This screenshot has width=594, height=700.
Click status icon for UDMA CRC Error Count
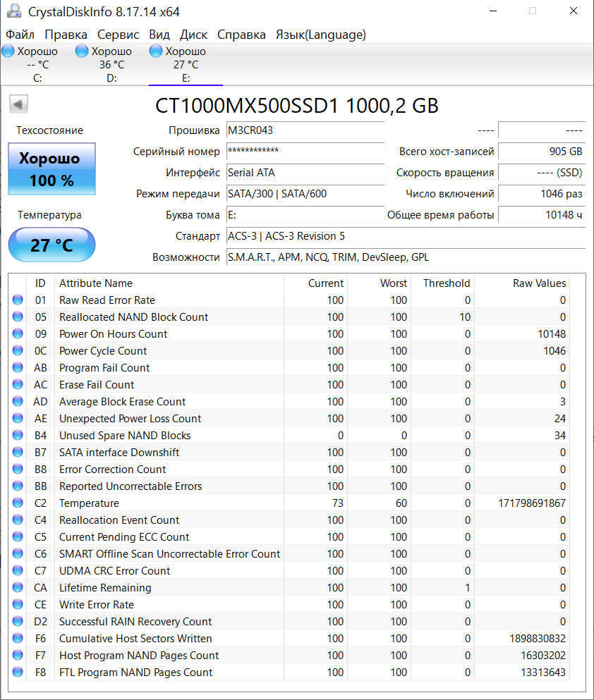pos(18,570)
